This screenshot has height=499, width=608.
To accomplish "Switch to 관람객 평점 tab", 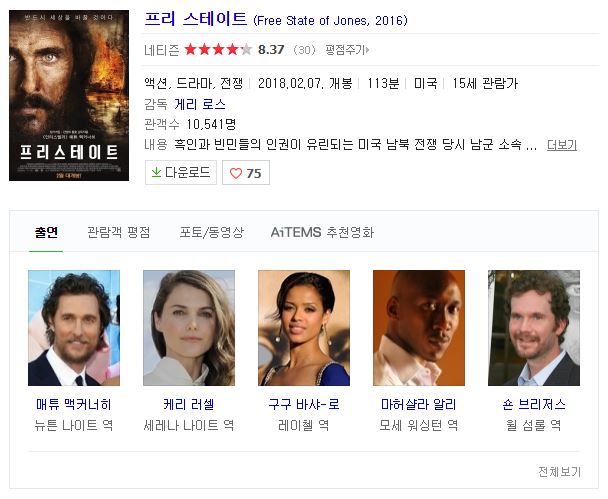I will [x=119, y=232].
